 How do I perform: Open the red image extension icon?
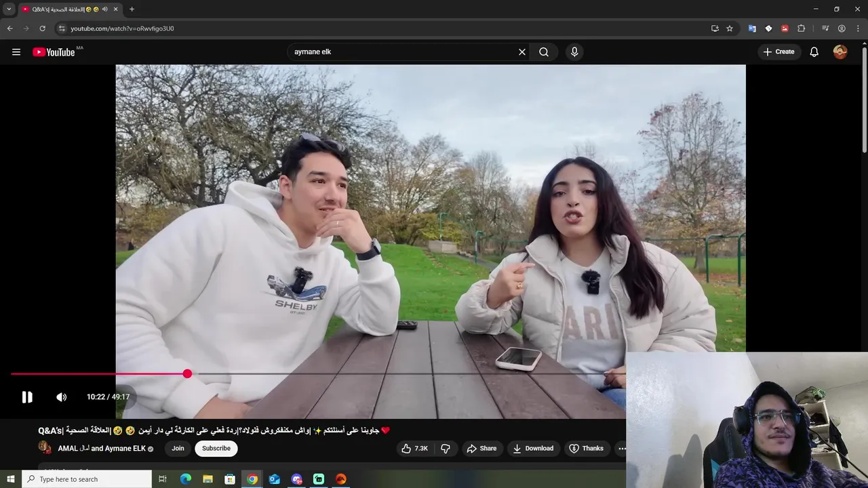pyautogui.click(x=785, y=28)
